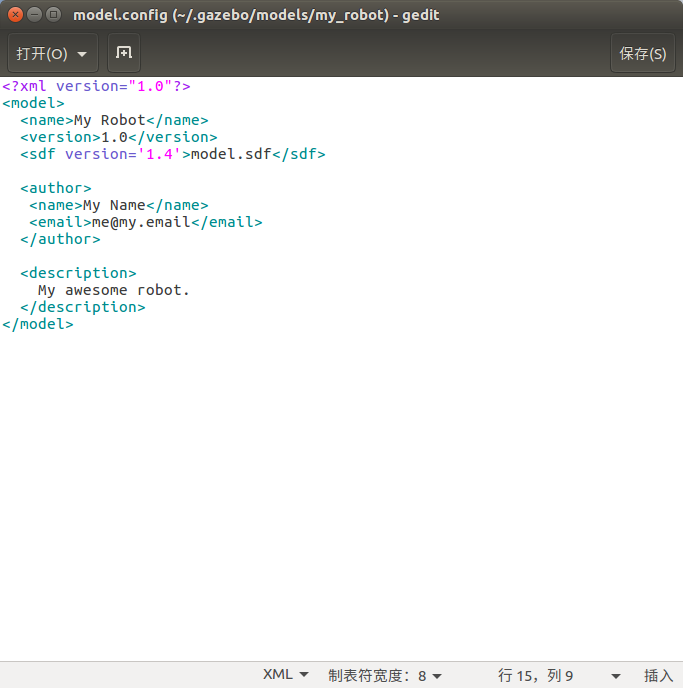Click the opening <model> tag line
This screenshot has width=683, height=688.
coord(33,103)
